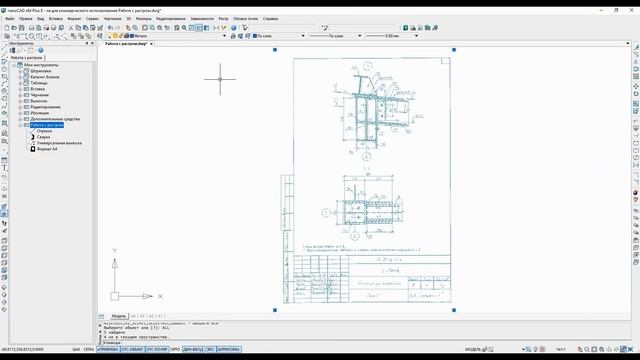Viewport: 640px width, 360px height.
Task: Select the Выноски tree item
Action: click(39, 101)
